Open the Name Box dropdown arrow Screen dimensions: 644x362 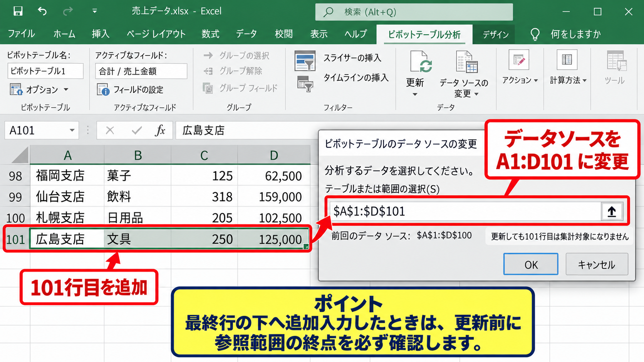(x=72, y=130)
